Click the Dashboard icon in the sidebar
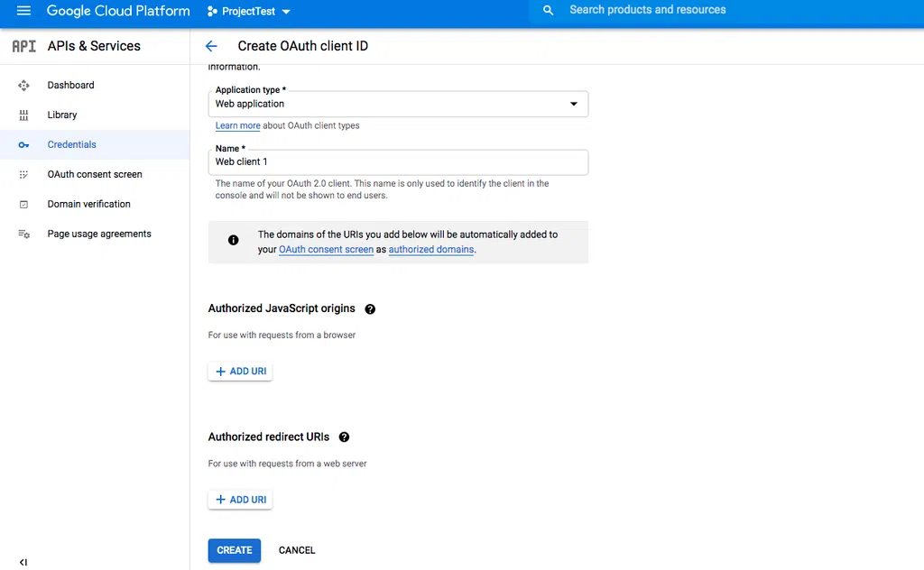 point(23,86)
